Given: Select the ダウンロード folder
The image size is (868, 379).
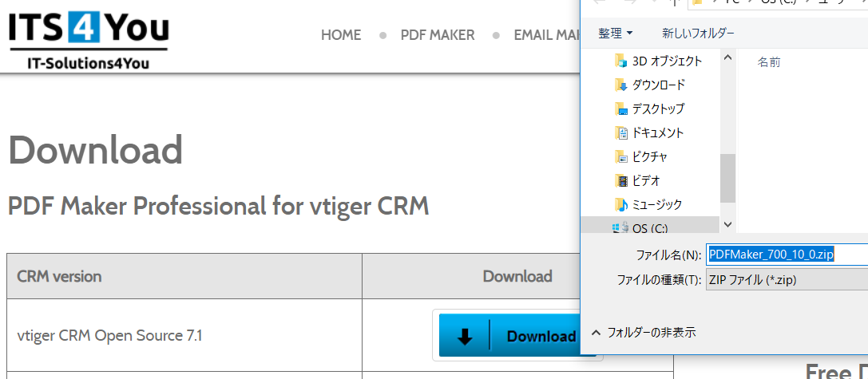Looking at the screenshot, I should tap(650, 85).
